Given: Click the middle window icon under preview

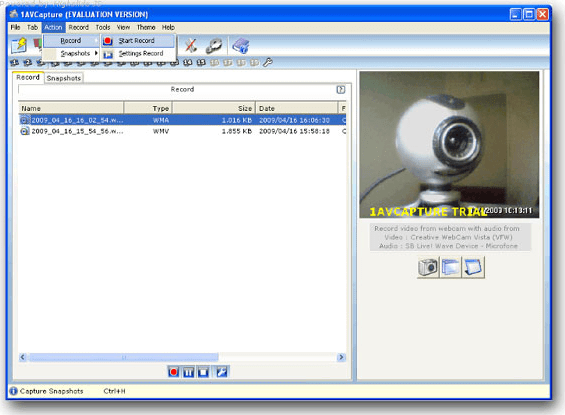Looking at the screenshot, I should pos(451,267).
